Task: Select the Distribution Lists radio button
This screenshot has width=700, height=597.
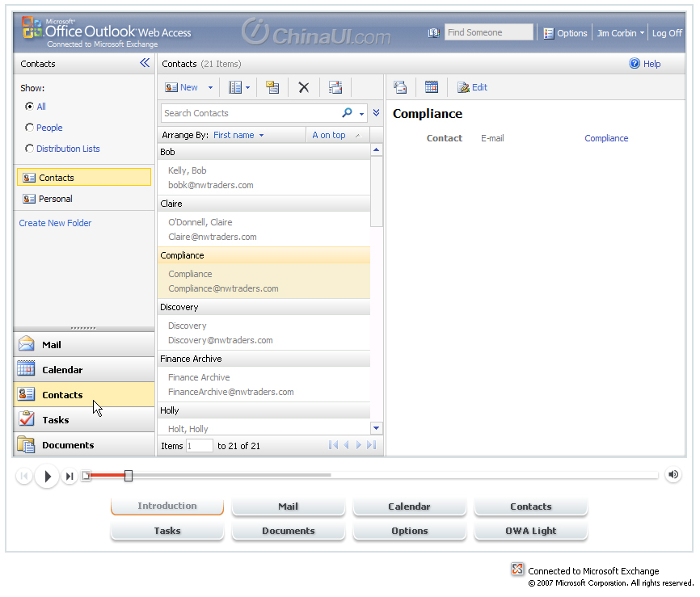Action: click(x=30, y=149)
